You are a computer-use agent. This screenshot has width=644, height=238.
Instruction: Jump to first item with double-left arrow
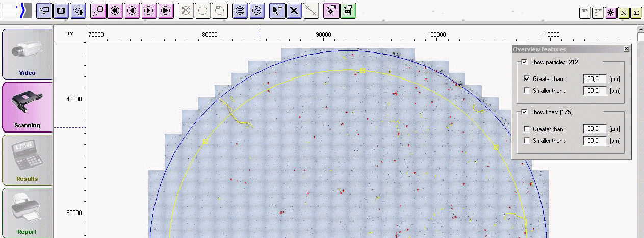click(x=115, y=11)
